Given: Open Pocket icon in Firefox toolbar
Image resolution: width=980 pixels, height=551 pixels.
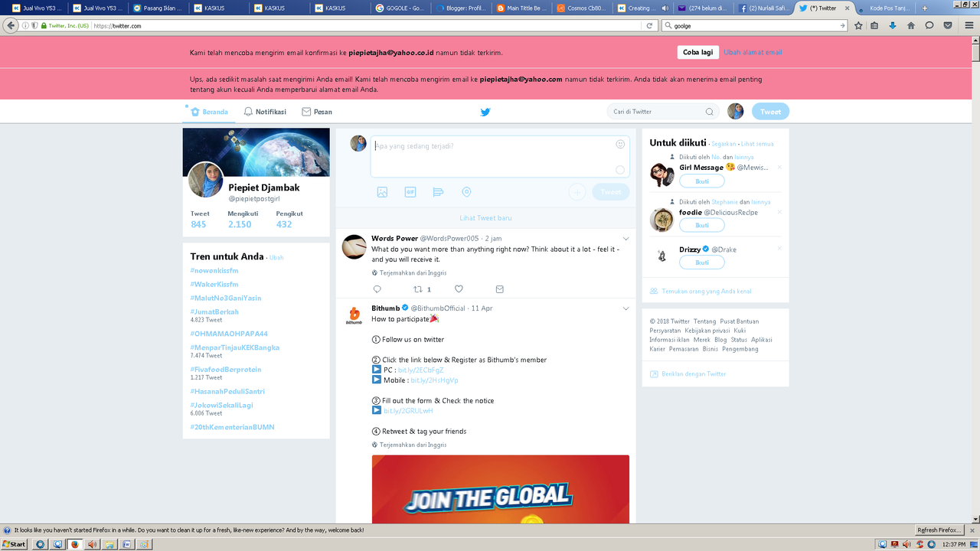Looking at the screenshot, I should click(x=948, y=25).
